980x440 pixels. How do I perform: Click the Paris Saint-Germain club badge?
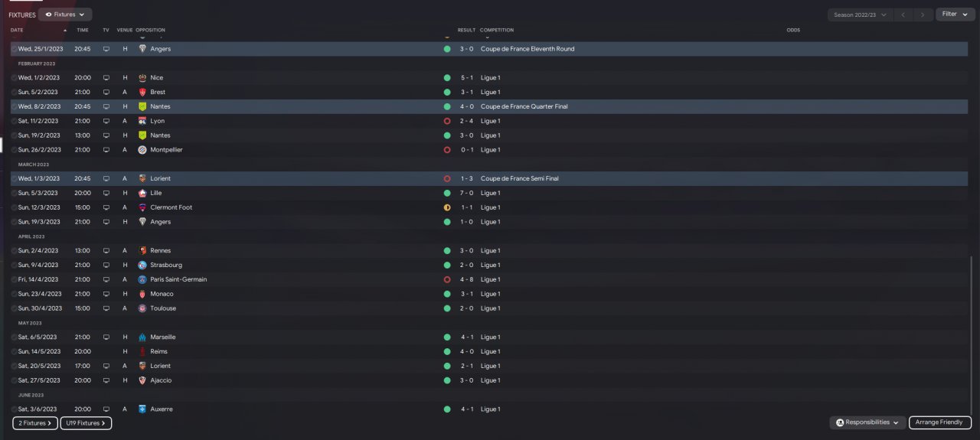click(142, 279)
